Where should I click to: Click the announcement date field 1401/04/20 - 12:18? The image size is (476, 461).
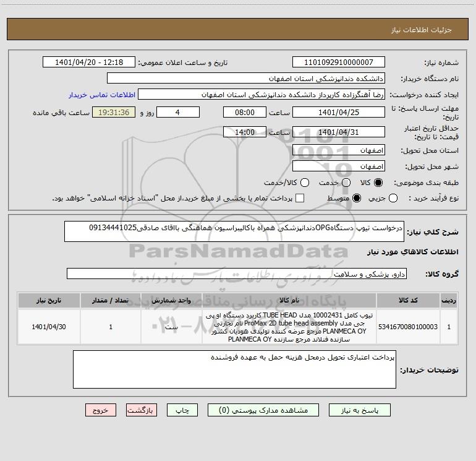(89, 62)
